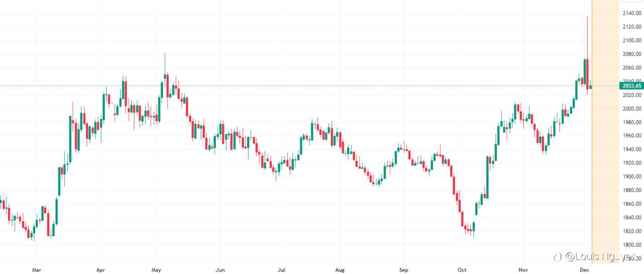
Task: Click the 1900.00 price axis label
Action: 632,176
